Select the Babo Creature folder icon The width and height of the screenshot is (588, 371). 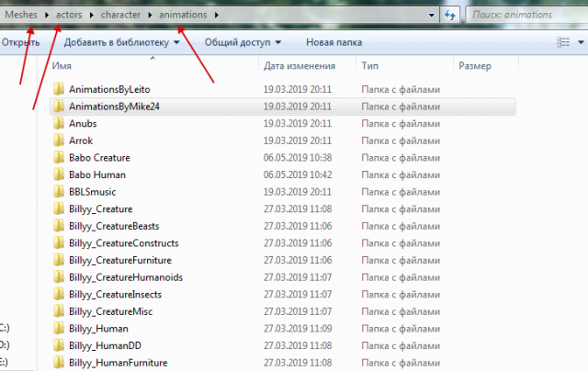[60, 158]
